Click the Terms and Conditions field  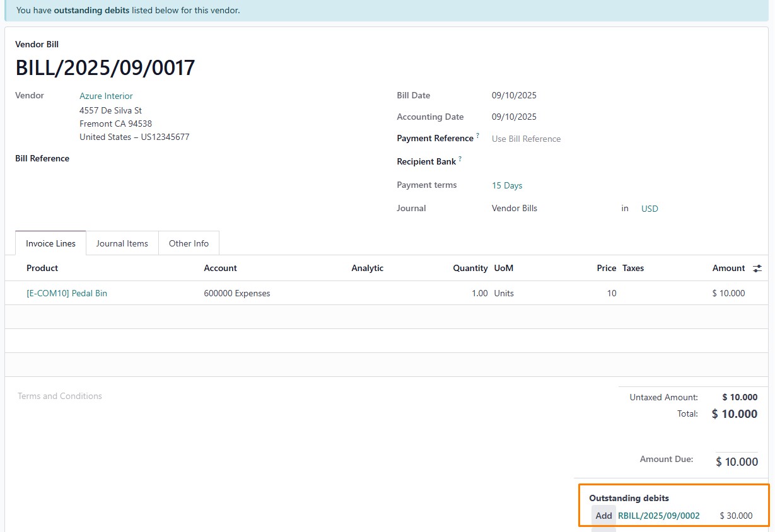[x=60, y=396]
